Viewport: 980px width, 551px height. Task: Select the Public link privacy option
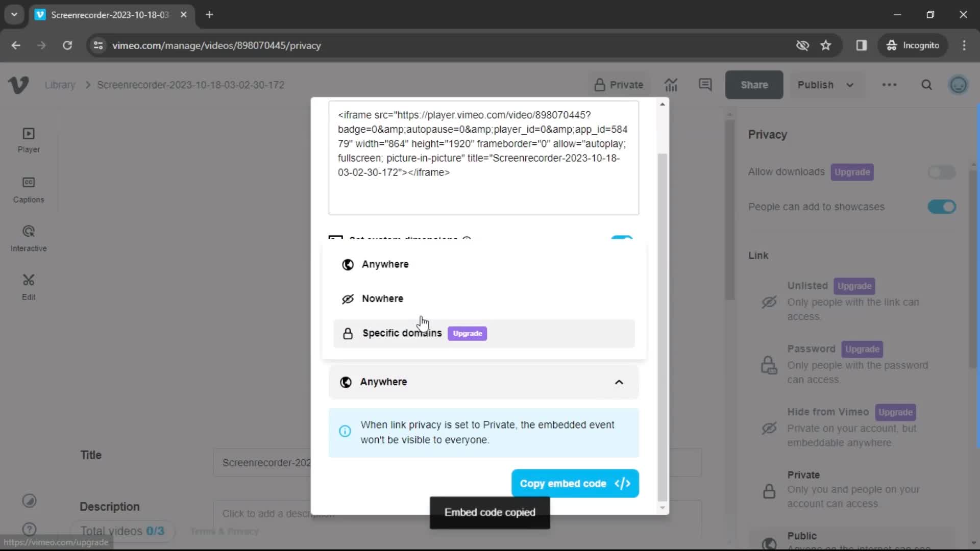pyautogui.click(x=852, y=540)
